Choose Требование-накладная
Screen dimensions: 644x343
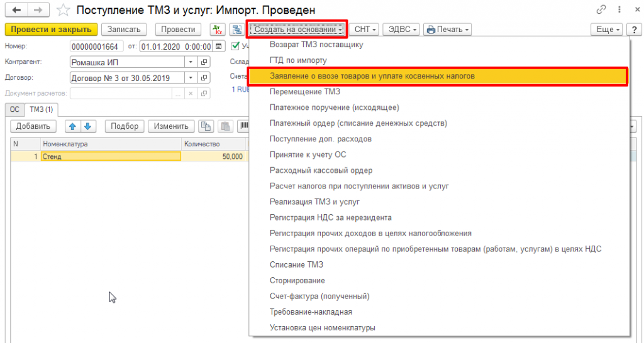point(311,312)
